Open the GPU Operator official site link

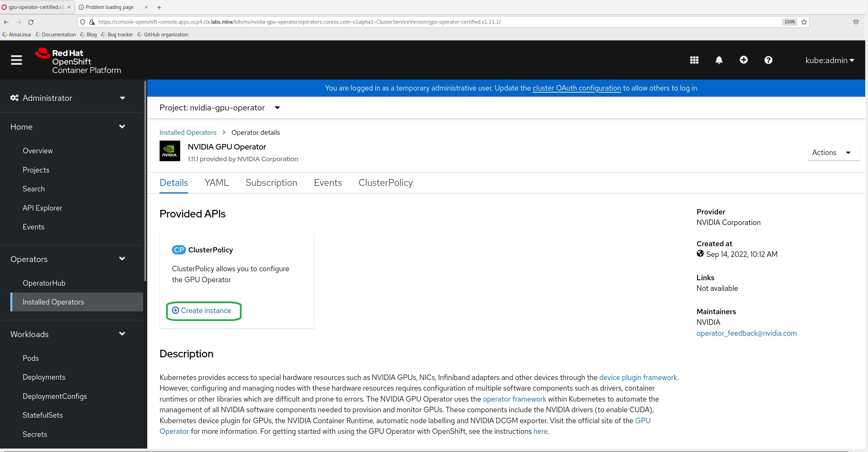tap(643, 421)
